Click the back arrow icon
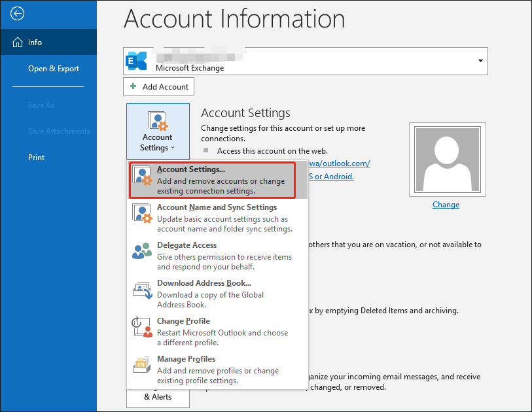Viewport: 532px width, 412px height. 18,13
